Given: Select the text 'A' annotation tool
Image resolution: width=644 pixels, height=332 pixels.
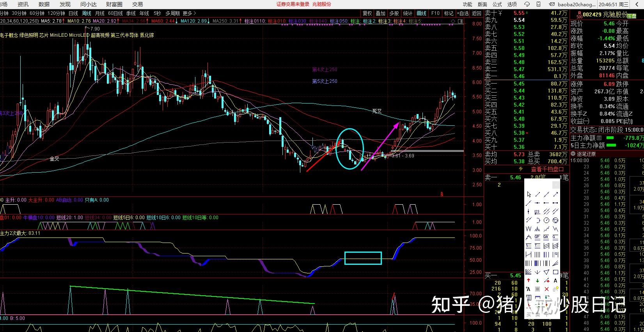Looking at the screenshot, I should coord(555,280).
